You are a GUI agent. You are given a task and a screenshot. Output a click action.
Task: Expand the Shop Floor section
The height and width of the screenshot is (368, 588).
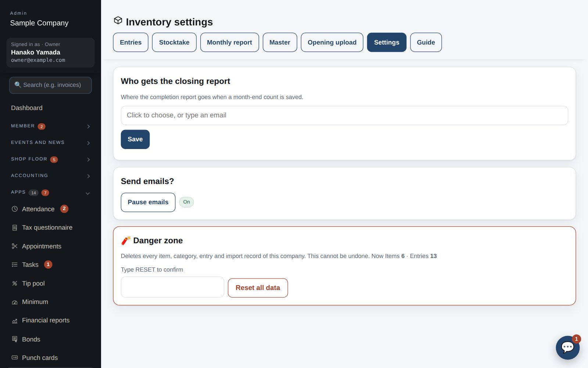(x=50, y=159)
